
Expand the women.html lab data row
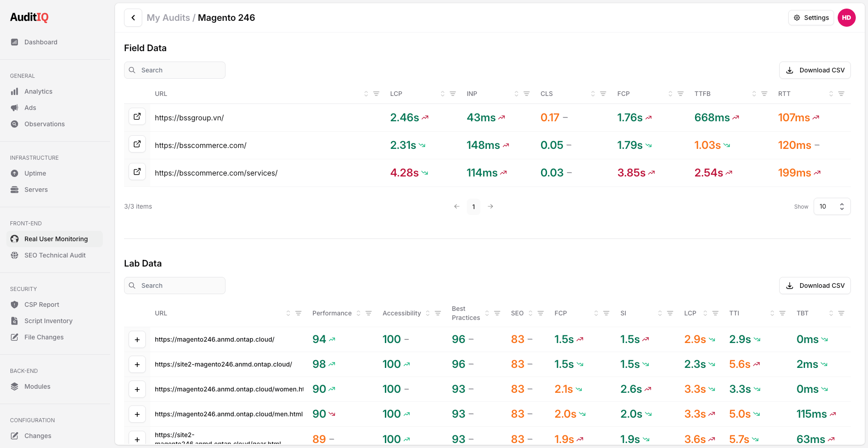click(137, 390)
